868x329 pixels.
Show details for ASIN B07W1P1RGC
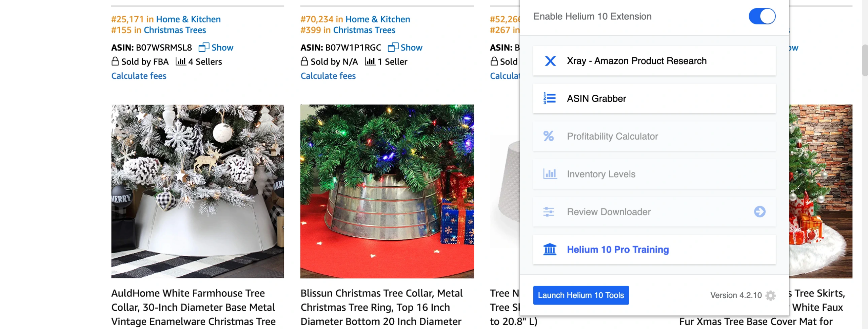(411, 48)
